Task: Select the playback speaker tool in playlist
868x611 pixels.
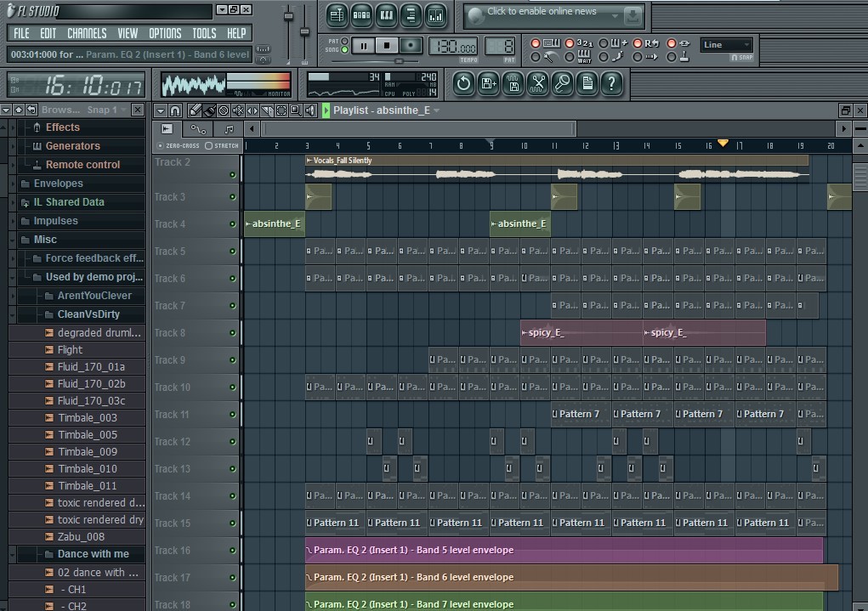Action: click(310, 110)
